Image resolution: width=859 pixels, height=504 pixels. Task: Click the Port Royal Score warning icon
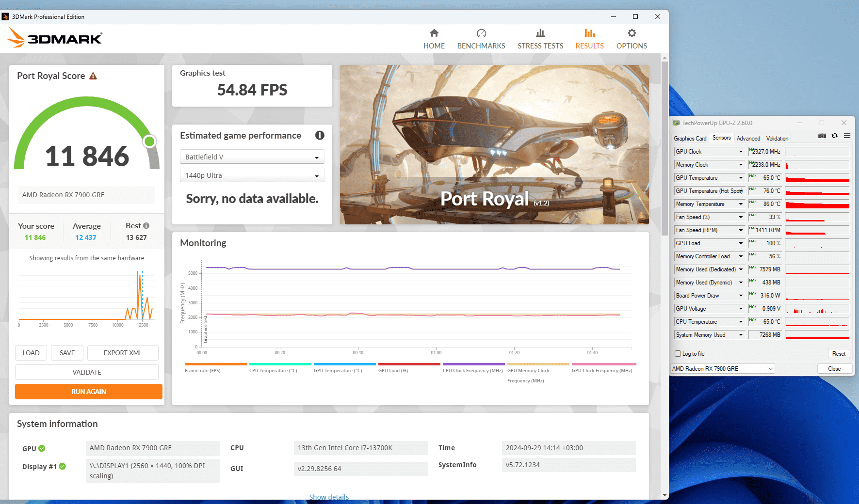coord(93,76)
